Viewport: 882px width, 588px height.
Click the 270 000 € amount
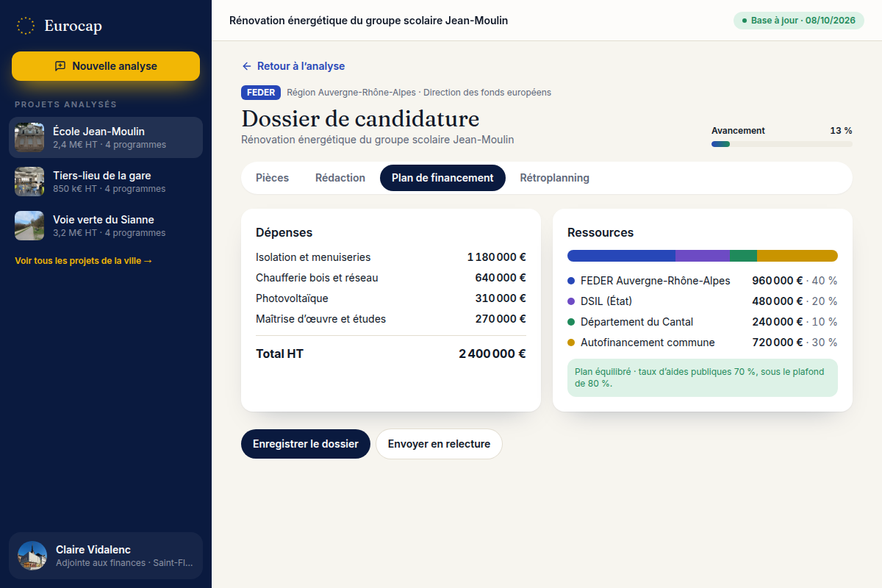point(501,319)
